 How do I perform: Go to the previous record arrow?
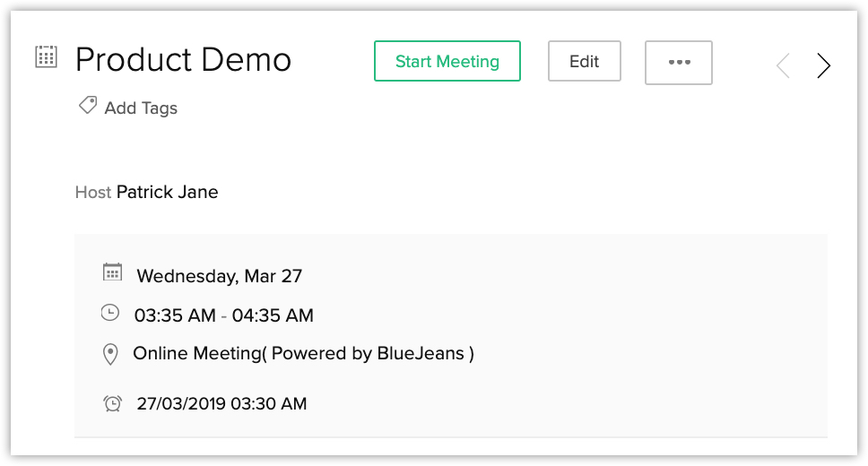(x=783, y=65)
